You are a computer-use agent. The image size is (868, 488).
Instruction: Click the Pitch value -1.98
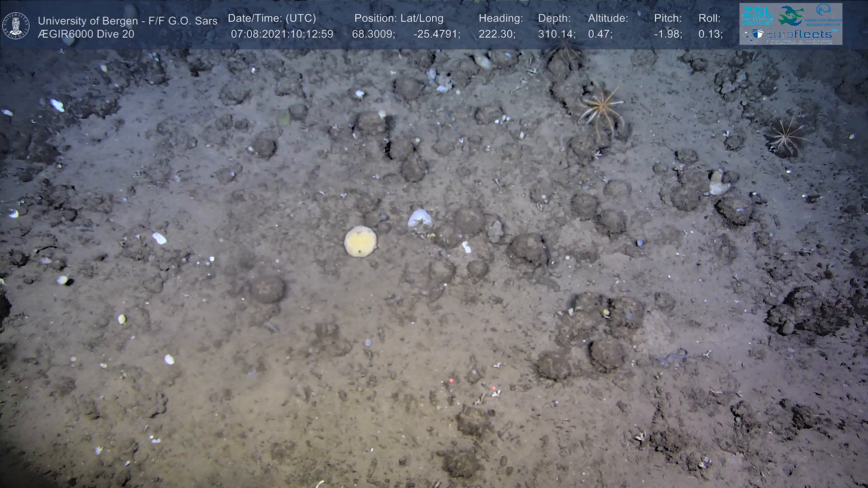coord(668,34)
